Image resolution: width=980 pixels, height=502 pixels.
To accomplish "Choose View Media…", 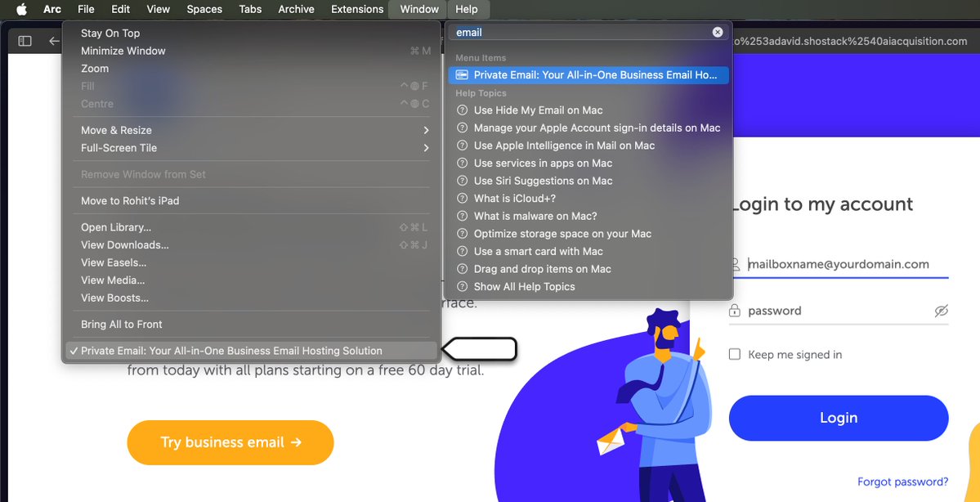I will click(x=251, y=280).
